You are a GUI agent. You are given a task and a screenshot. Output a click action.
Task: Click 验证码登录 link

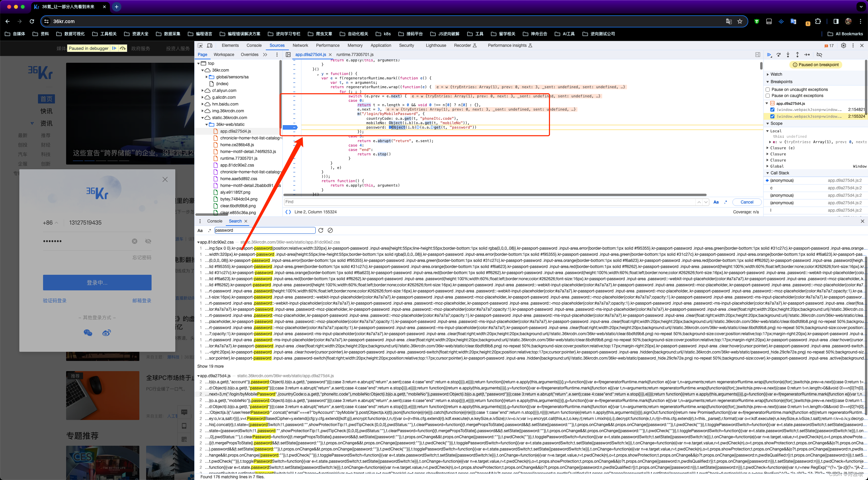[x=55, y=301]
